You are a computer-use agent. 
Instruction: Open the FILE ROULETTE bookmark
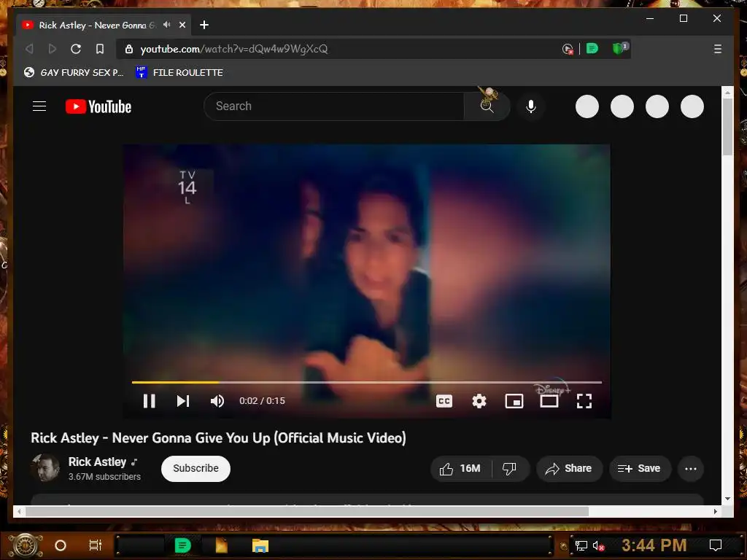pyautogui.click(x=179, y=72)
